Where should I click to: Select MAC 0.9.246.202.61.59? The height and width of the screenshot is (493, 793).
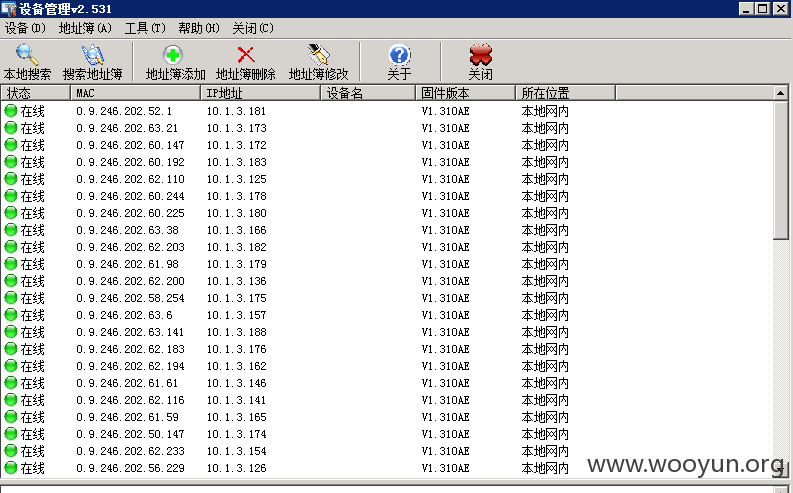[127, 417]
